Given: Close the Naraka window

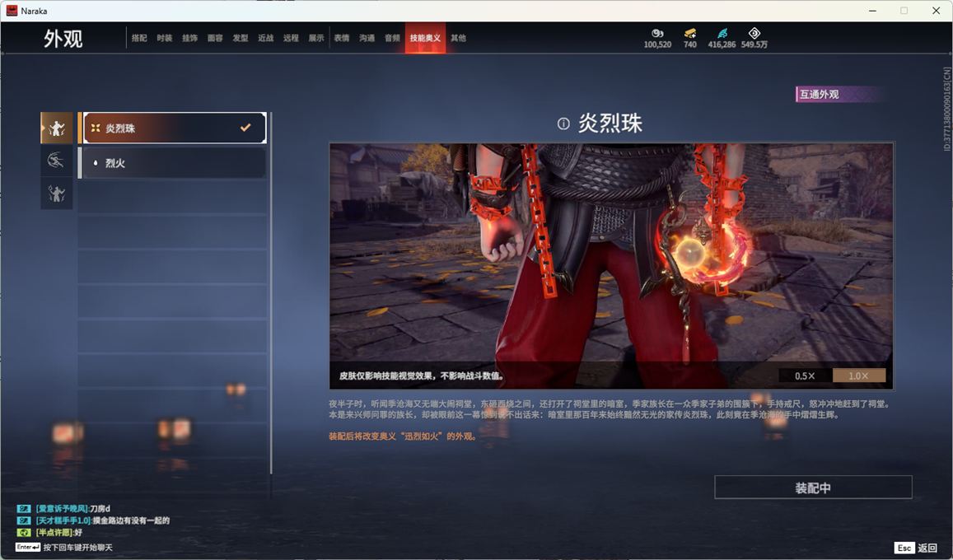Looking at the screenshot, I should 936,11.
